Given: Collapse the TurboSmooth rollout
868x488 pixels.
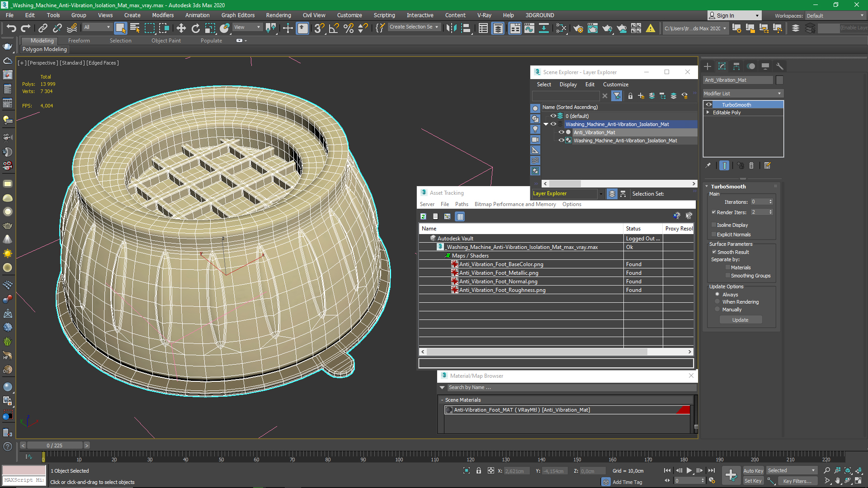Looking at the screenshot, I should 707,186.
